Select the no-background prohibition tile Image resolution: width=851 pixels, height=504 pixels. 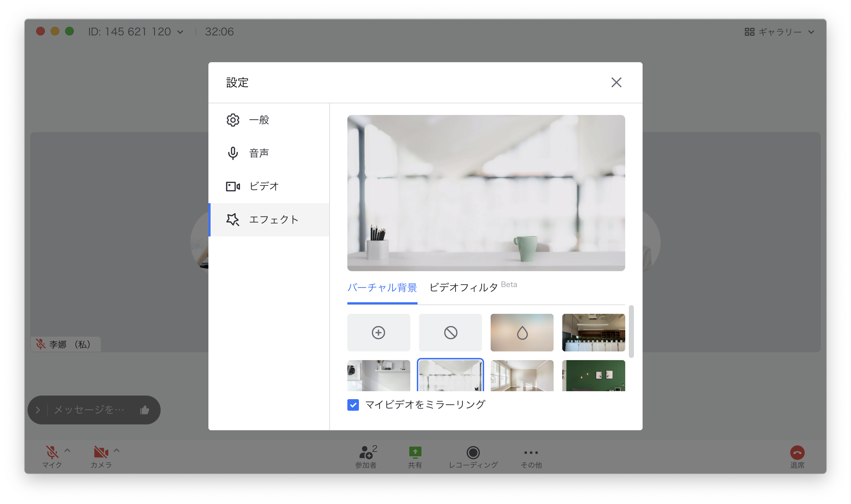(x=450, y=332)
